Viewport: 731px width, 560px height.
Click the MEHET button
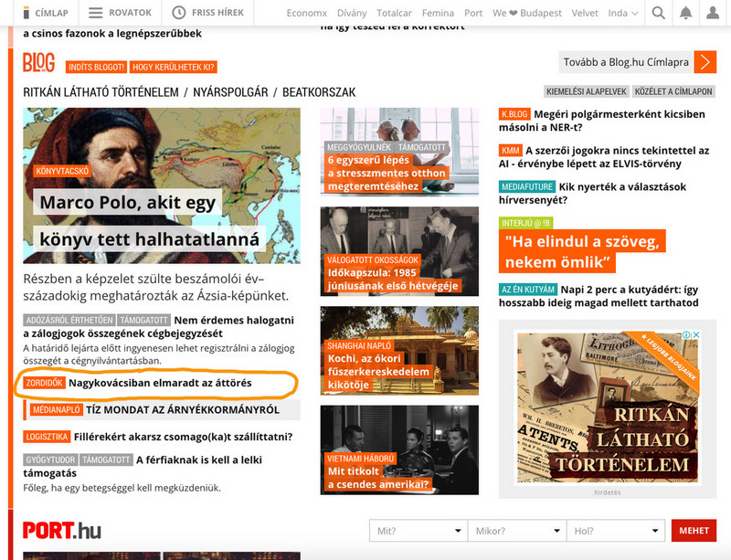[x=694, y=531]
